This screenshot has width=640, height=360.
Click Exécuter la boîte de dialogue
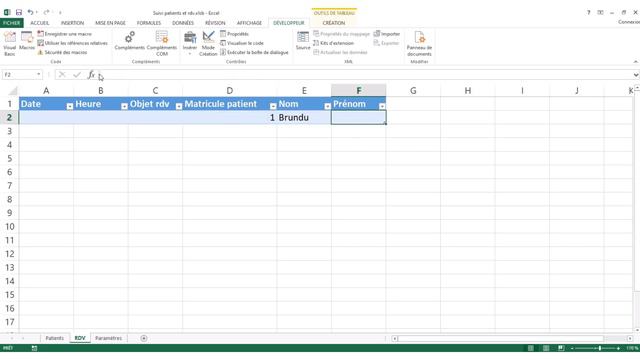[254, 52]
